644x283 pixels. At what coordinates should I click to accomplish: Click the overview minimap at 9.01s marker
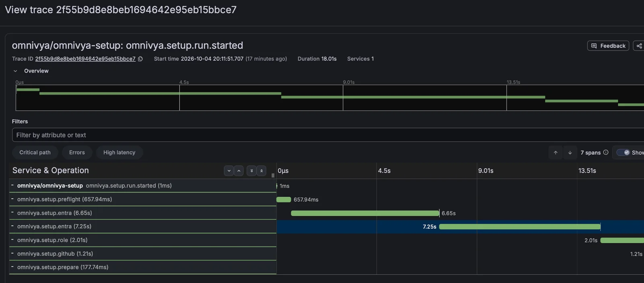click(x=343, y=97)
